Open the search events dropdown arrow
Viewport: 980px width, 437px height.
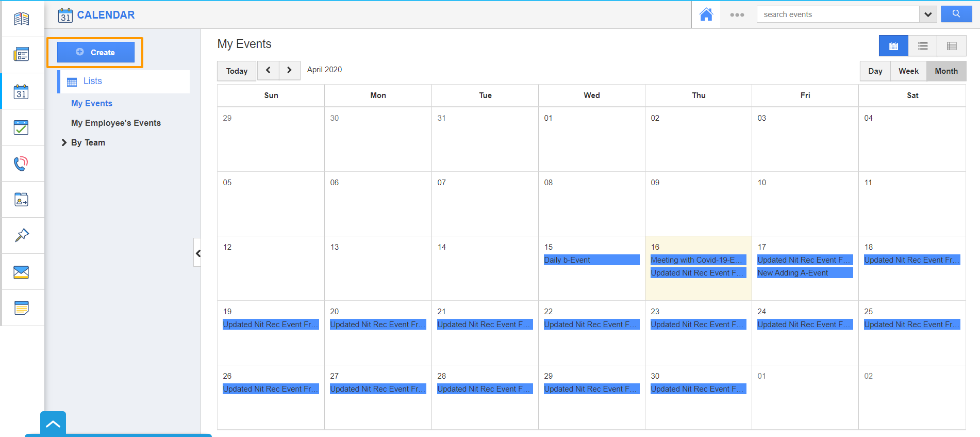point(928,14)
